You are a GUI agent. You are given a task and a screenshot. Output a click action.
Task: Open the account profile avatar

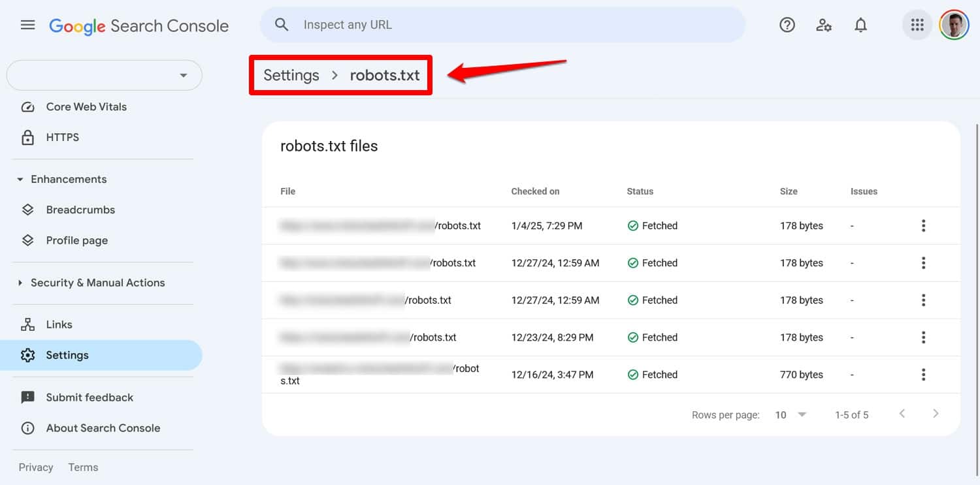pyautogui.click(x=954, y=25)
